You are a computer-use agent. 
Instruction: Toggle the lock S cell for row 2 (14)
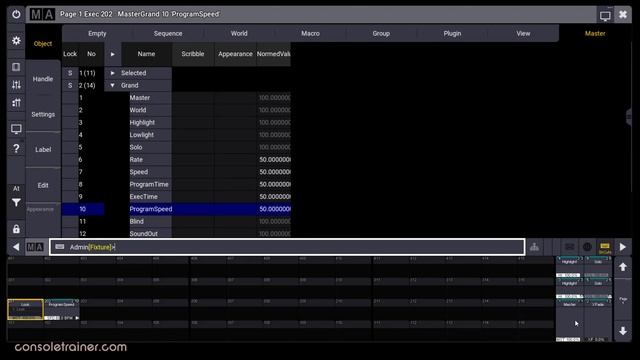click(x=70, y=85)
